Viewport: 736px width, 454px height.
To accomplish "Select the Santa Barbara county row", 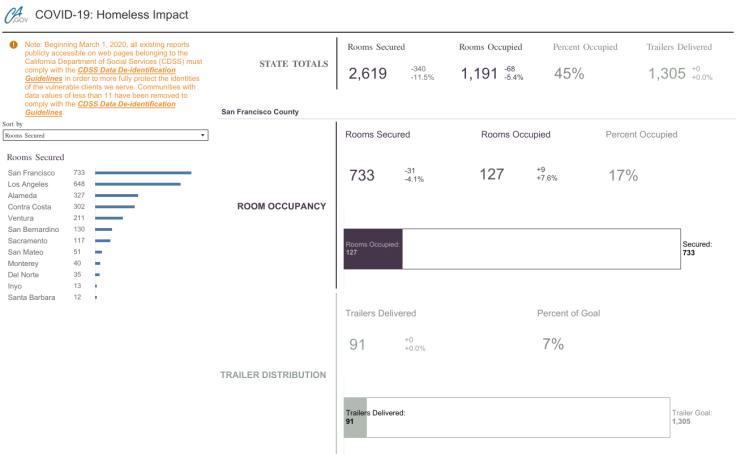I will point(30,297).
